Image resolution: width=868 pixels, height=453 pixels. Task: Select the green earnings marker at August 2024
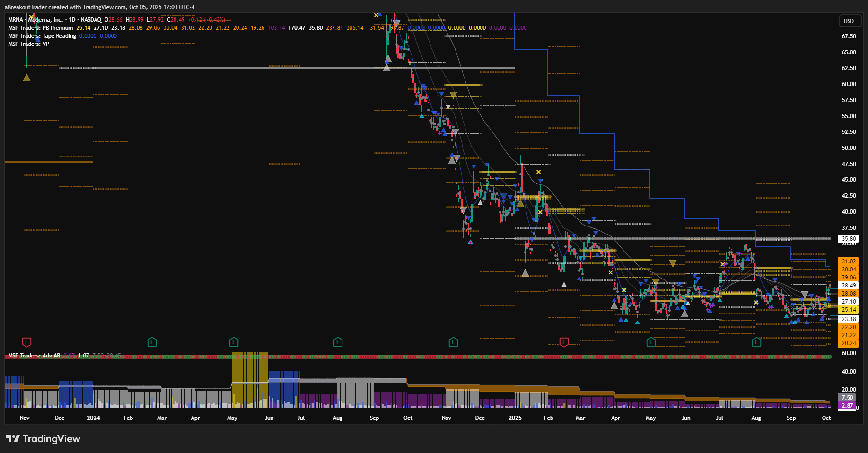tap(338, 342)
